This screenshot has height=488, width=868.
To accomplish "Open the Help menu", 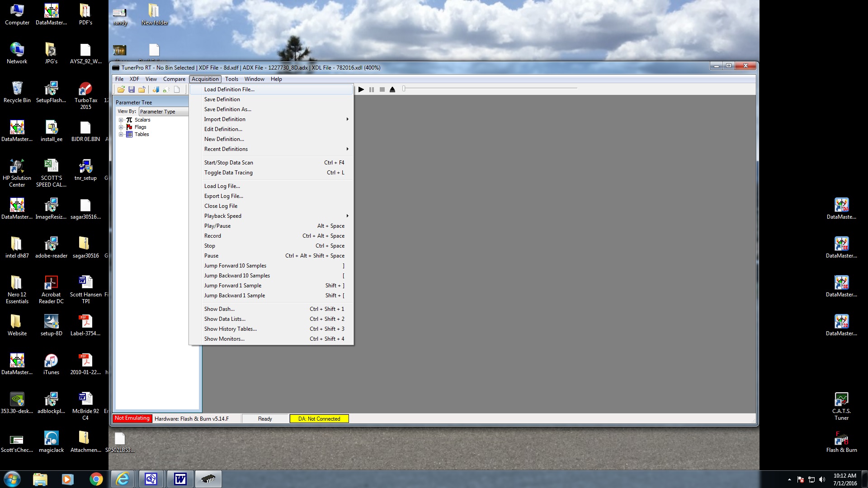I will pyautogui.click(x=276, y=79).
